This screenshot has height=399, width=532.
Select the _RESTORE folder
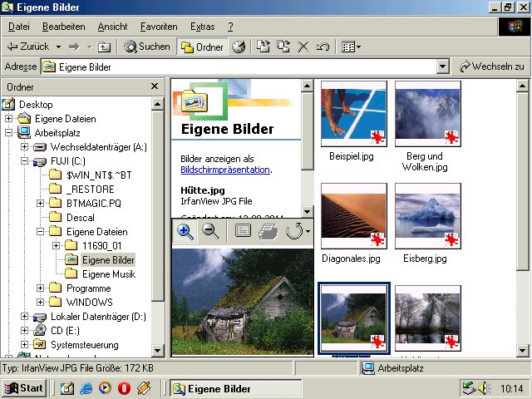click(91, 189)
